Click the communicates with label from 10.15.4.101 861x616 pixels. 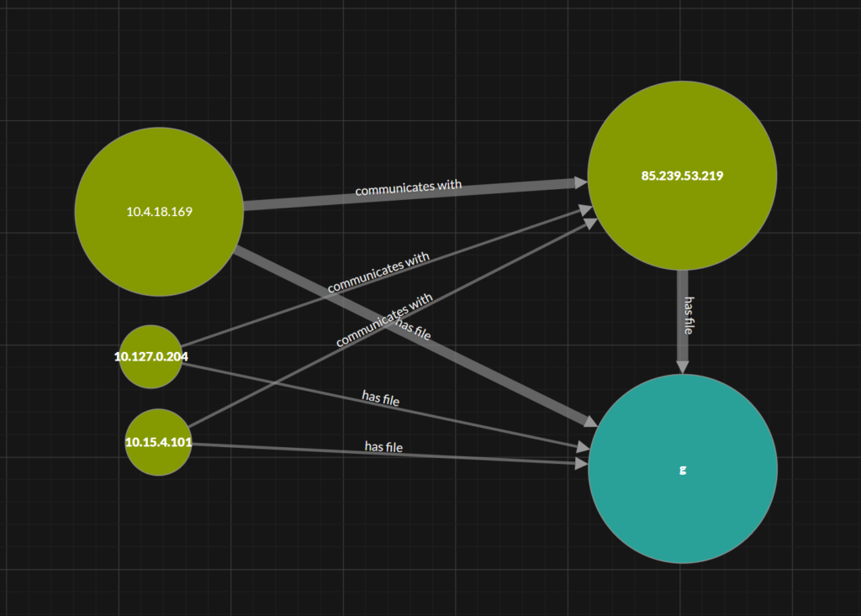click(x=384, y=320)
